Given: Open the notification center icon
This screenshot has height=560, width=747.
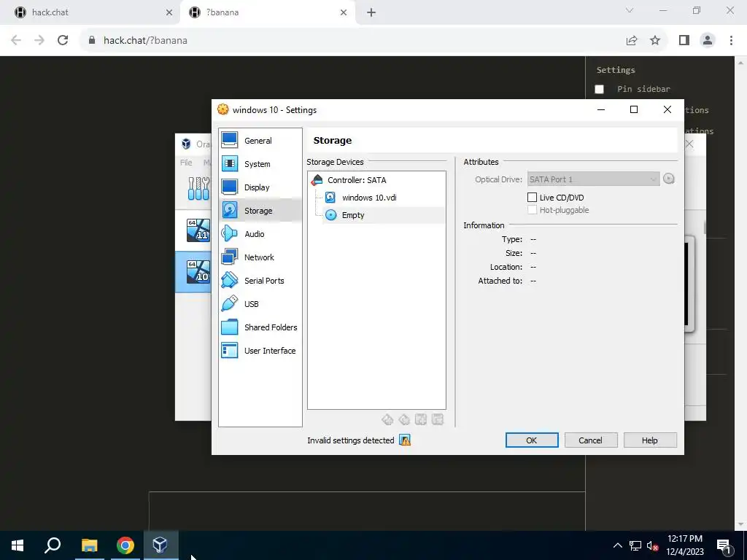Looking at the screenshot, I should [724, 545].
